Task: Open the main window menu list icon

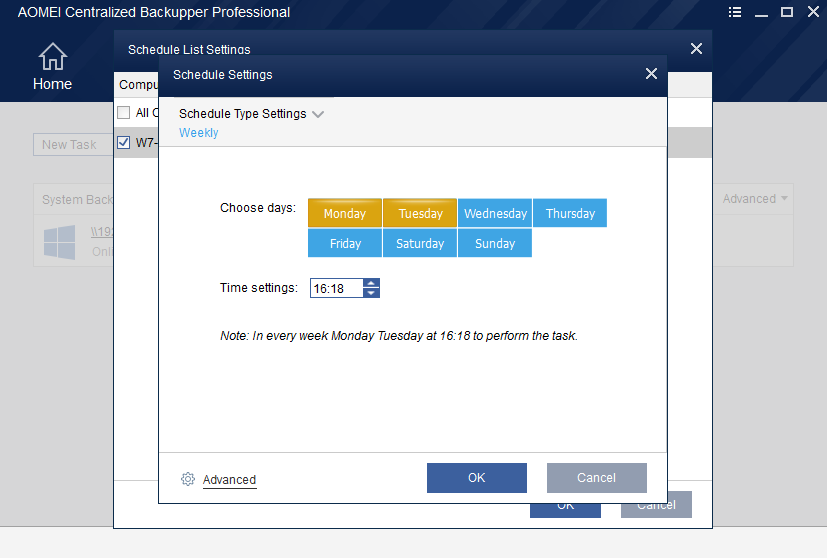Action: (x=735, y=12)
